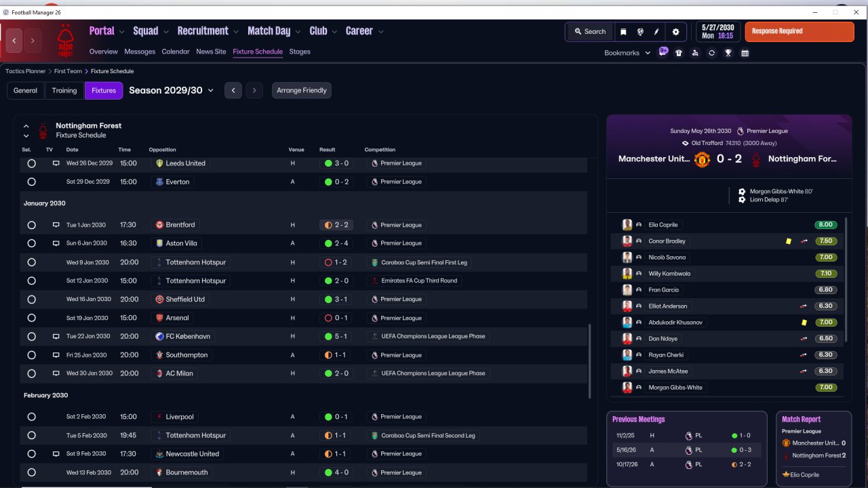Image resolution: width=868 pixels, height=488 pixels.
Task: Select the radio button for FC København fixture
Action: [31, 336]
